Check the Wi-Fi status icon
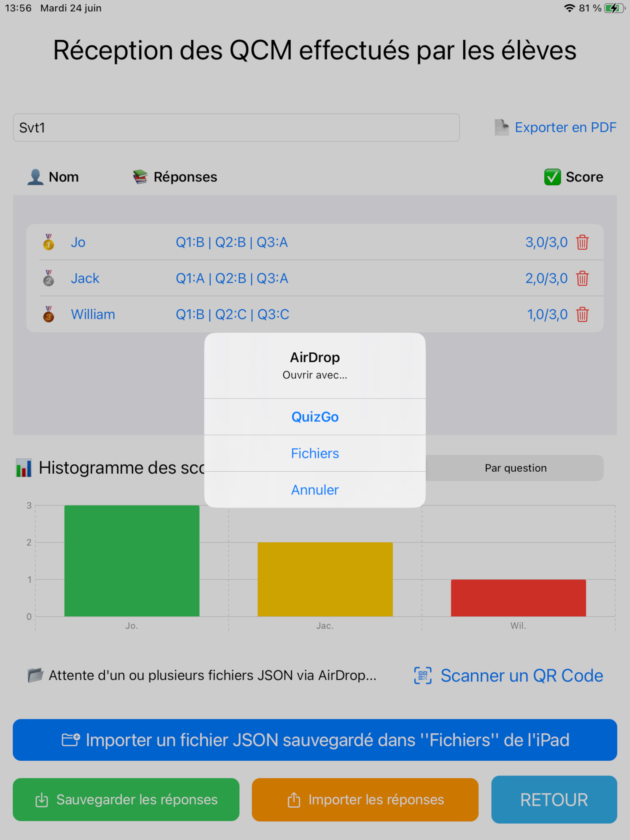This screenshot has width=630, height=840. click(569, 8)
